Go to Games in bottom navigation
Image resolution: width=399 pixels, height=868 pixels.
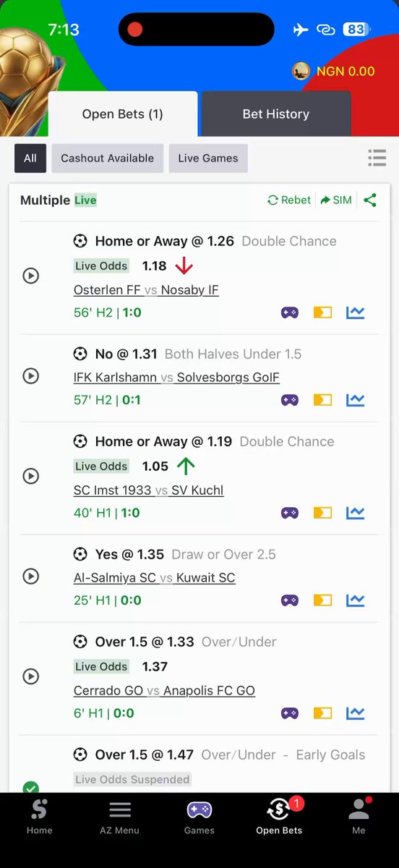pyautogui.click(x=199, y=818)
